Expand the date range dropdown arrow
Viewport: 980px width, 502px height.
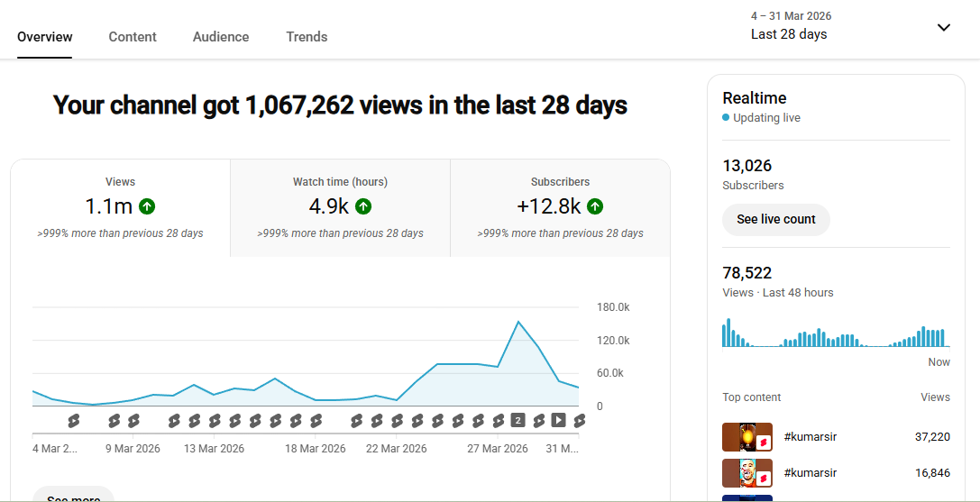tap(943, 27)
